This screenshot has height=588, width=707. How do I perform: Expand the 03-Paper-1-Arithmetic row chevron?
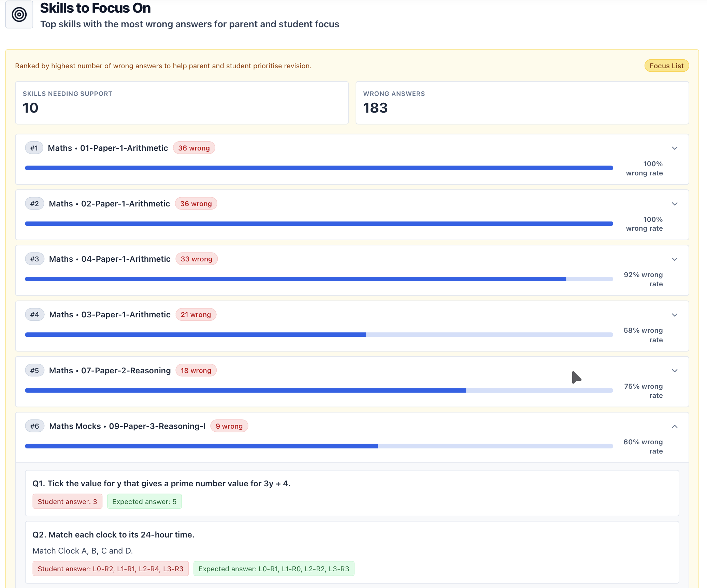[x=674, y=315]
